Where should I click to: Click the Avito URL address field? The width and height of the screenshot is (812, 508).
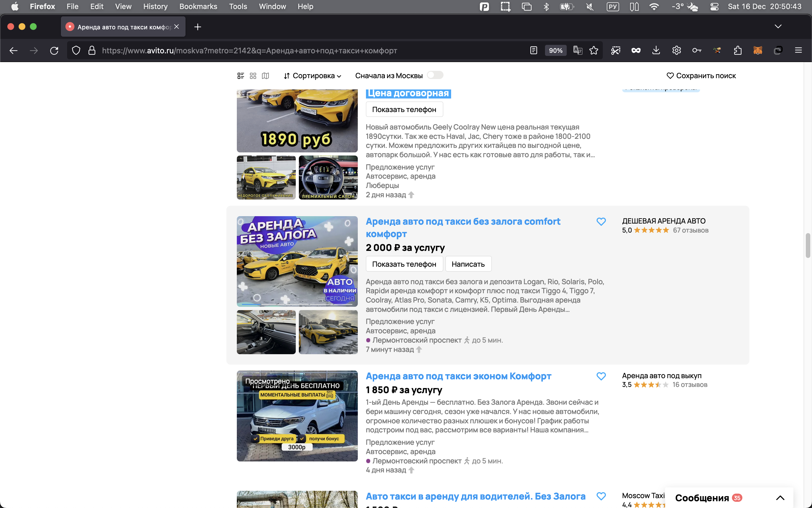pos(249,51)
